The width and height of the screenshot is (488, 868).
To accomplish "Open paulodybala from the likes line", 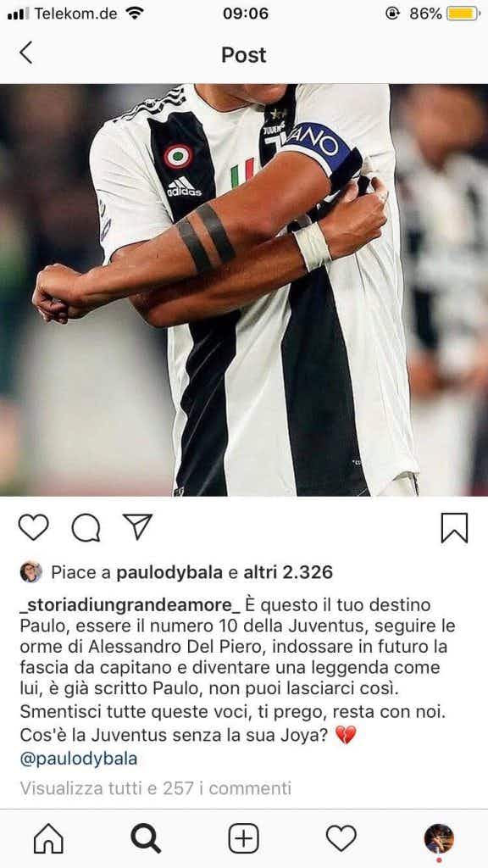I will (169, 573).
